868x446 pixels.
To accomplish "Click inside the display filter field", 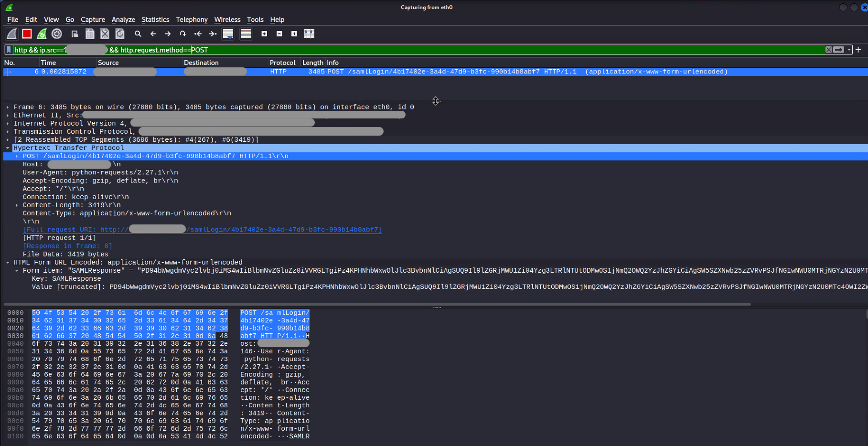I will click(x=430, y=50).
